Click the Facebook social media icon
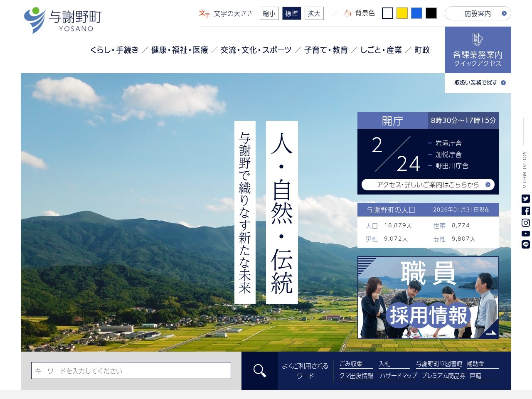Screen dimensions: 532x399 click(x=525, y=210)
